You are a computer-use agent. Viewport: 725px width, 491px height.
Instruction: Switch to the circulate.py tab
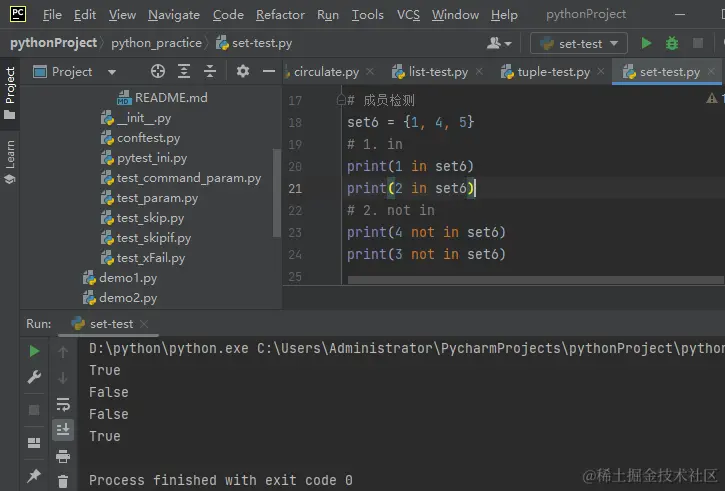(x=326, y=72)
